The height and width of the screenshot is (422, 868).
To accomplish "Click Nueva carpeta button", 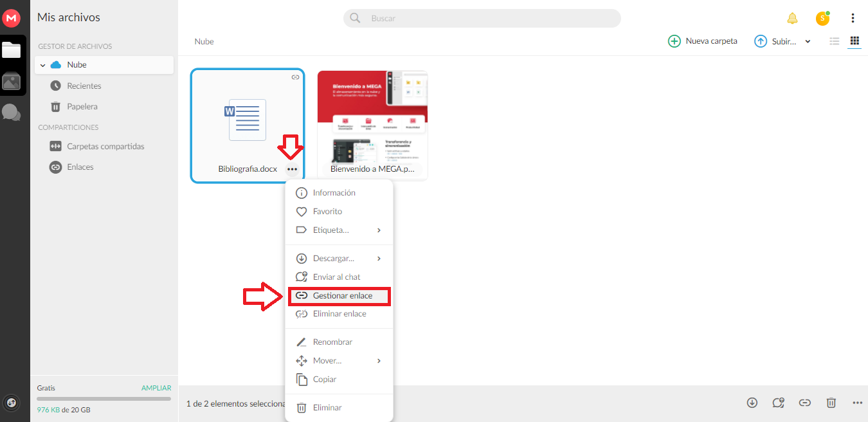I will click(703, 41).
